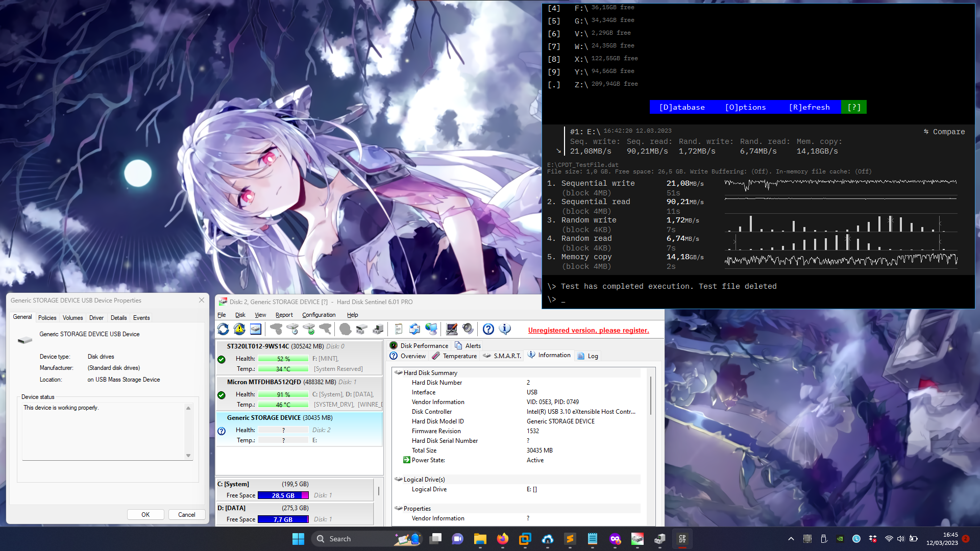Click the blue question mark help icon

(x=488, y=329)
